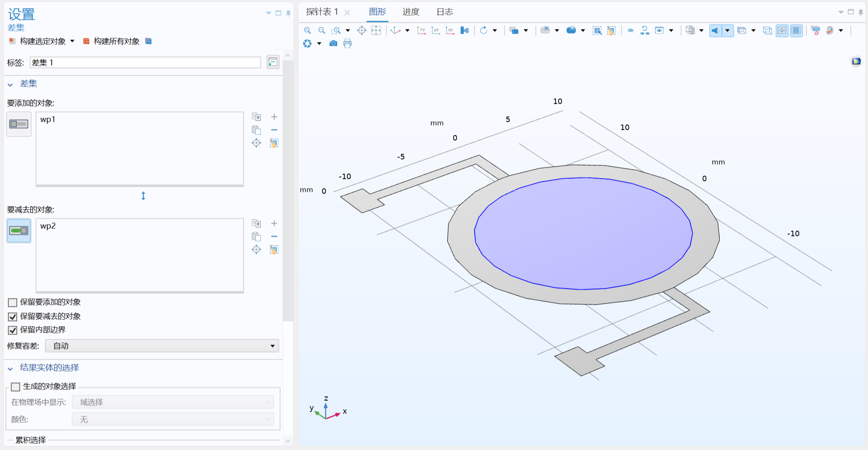Select wp1 in objects to add list
The height and width of the screenshot is (450, 868).
click(x=48, y=120)
